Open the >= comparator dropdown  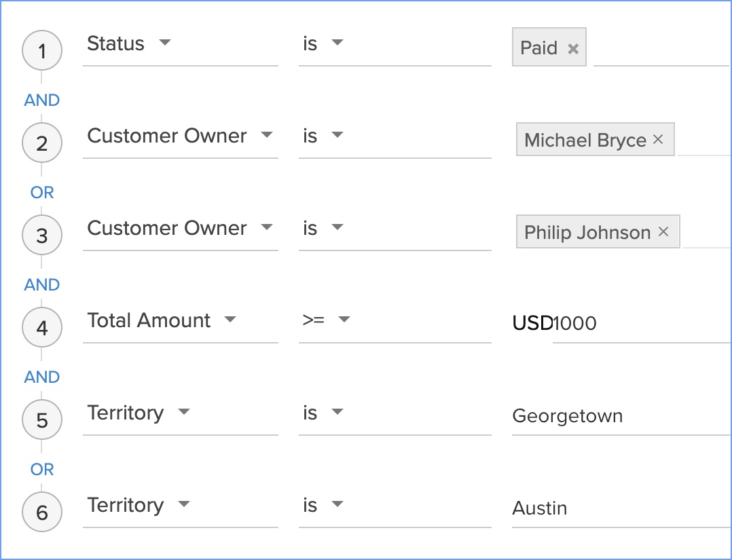pyautogui.click(x=343, y=320)
